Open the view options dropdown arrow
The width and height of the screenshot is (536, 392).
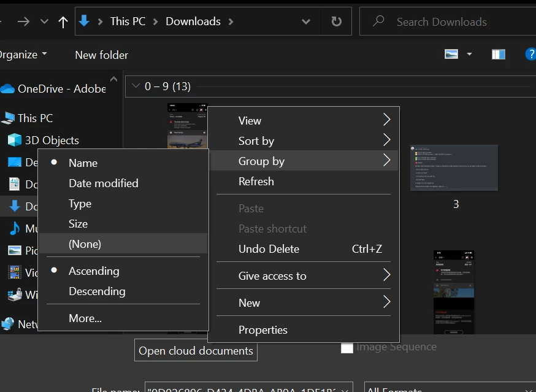[x=469, y=54]
